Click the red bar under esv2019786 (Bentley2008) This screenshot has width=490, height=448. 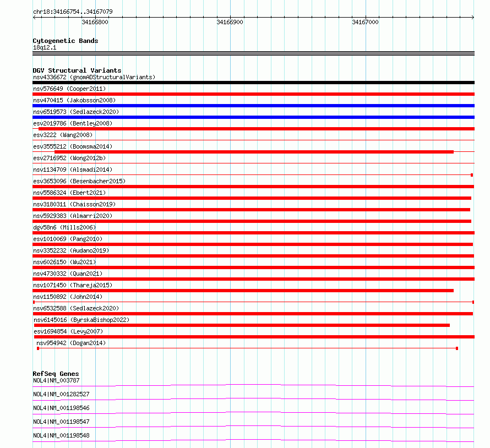[x=256, y=129]
